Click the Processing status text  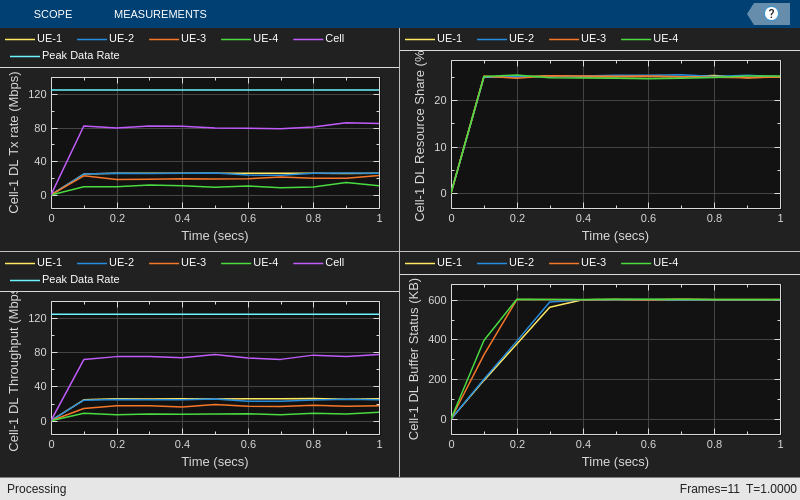tap(37, 489)
